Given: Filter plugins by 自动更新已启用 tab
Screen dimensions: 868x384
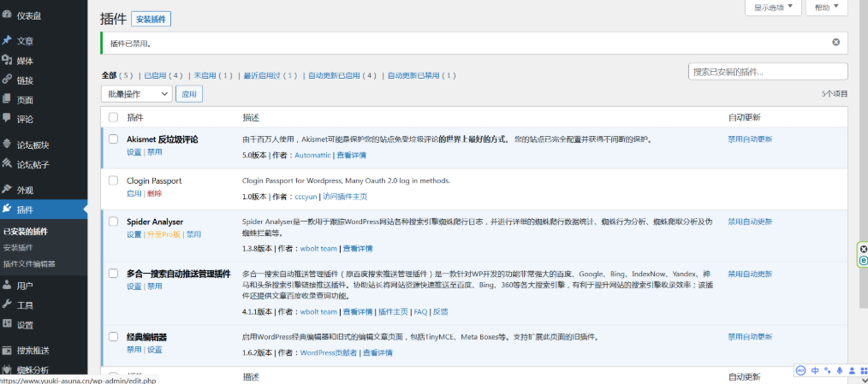Looking at the screenshot, I should point(334,75).
